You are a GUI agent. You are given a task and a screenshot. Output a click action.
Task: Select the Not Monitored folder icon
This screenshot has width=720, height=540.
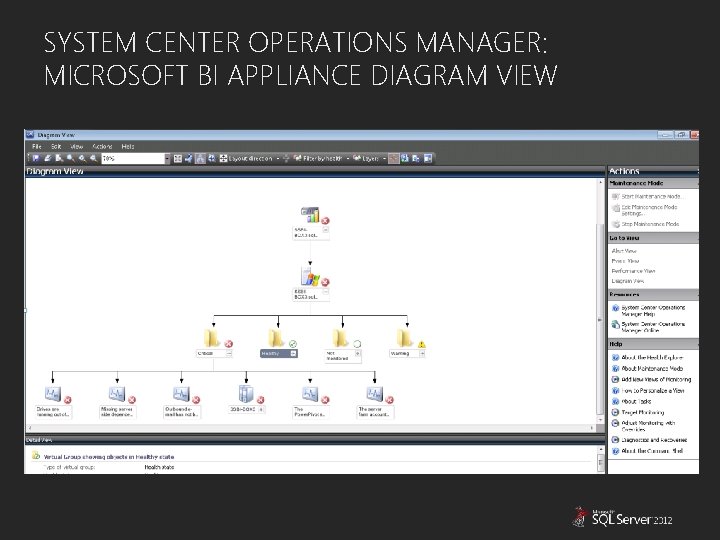click(x=340, y=338)
